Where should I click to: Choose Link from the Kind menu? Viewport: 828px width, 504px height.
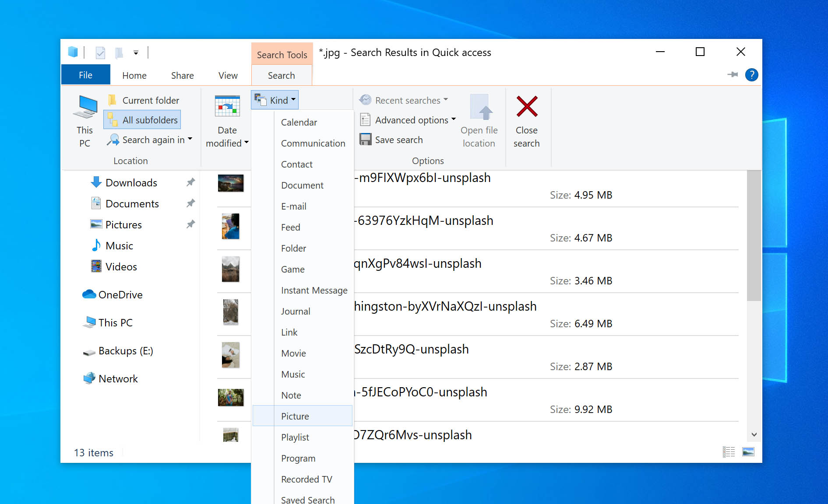pos(303,332)
